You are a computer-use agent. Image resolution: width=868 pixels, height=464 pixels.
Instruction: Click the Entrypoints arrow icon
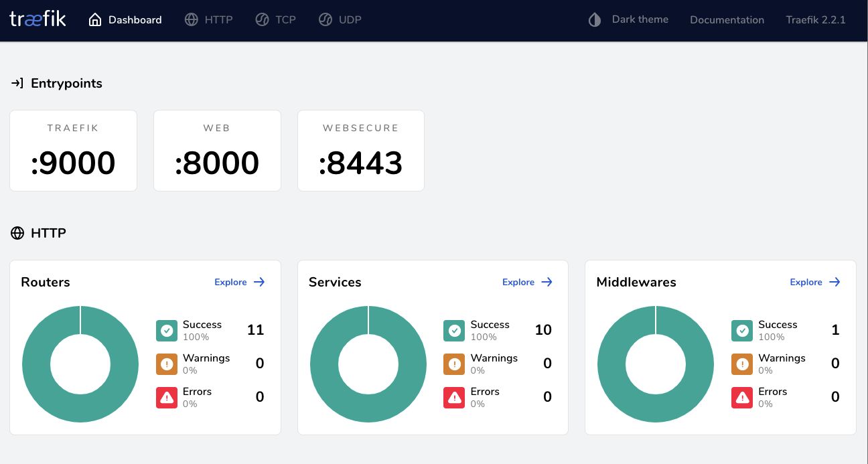click(17, 83)
